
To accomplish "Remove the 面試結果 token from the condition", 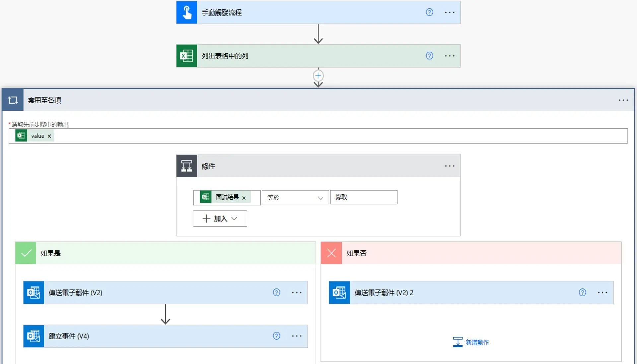I will (x=244, y=198).
